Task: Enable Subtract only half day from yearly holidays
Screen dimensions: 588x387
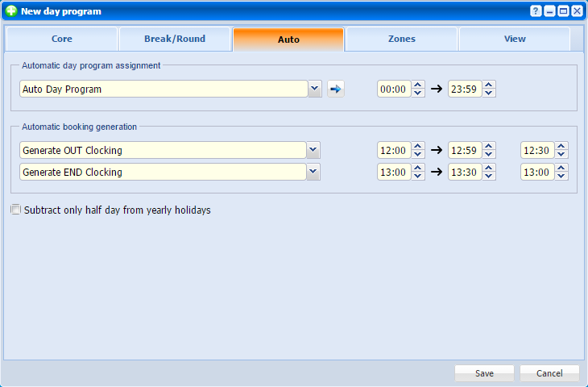Action: click(16, 210)
